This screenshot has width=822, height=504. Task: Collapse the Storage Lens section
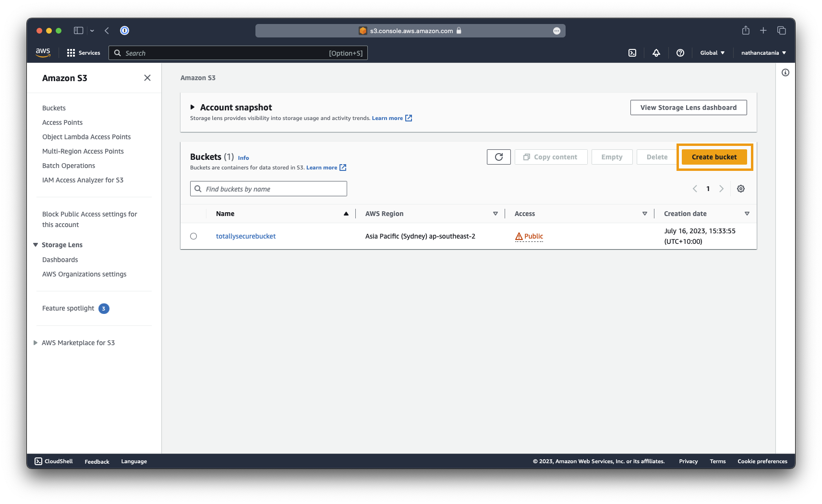click(36, 245)
